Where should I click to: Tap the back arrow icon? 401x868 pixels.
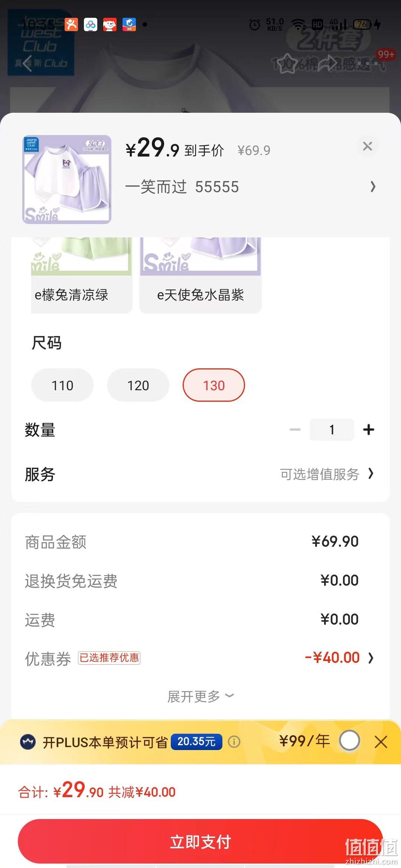[27, 63]
